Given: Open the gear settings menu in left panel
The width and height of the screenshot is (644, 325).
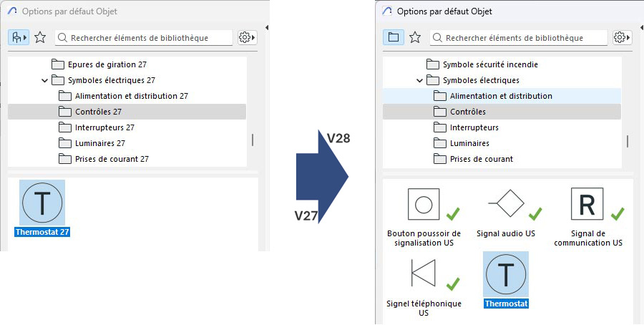Looking at the screenshot, I should tap(248, 38).
